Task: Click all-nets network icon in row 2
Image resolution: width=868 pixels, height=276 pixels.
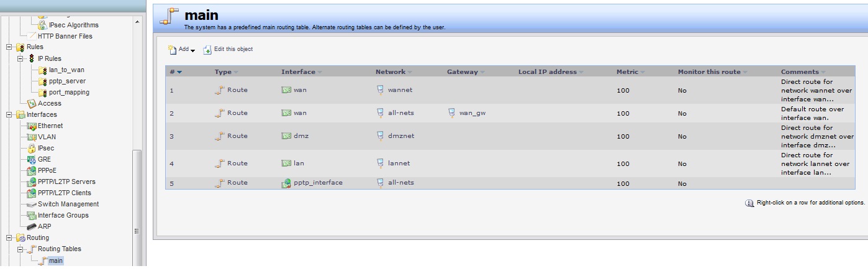Action: [381, 113]
